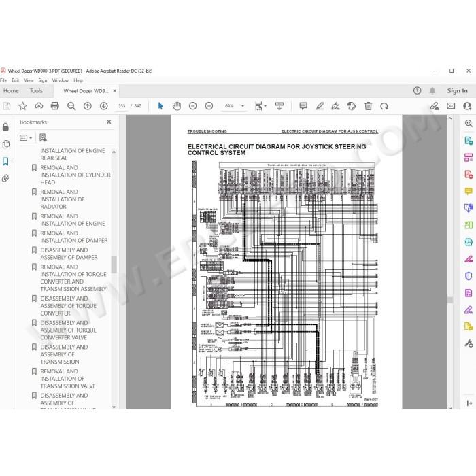Open the View menu
Viewport: 476px width, 476px height.
tap(29, 80)
